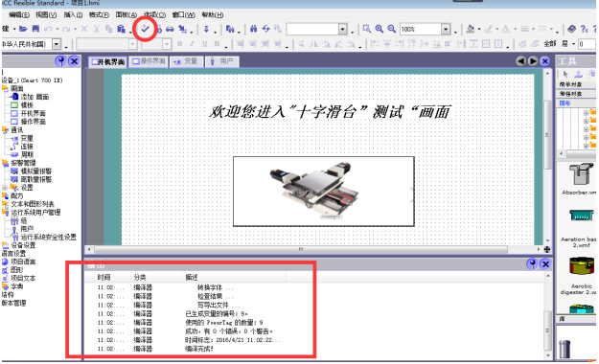Open the 100% zoom level dropdown
Image resolution: width=599 pixels, height=364 pixels.
tap(446, 29)
